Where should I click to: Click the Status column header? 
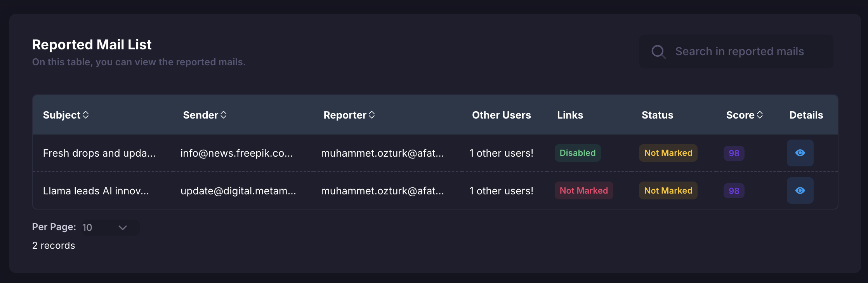point(657,115)
